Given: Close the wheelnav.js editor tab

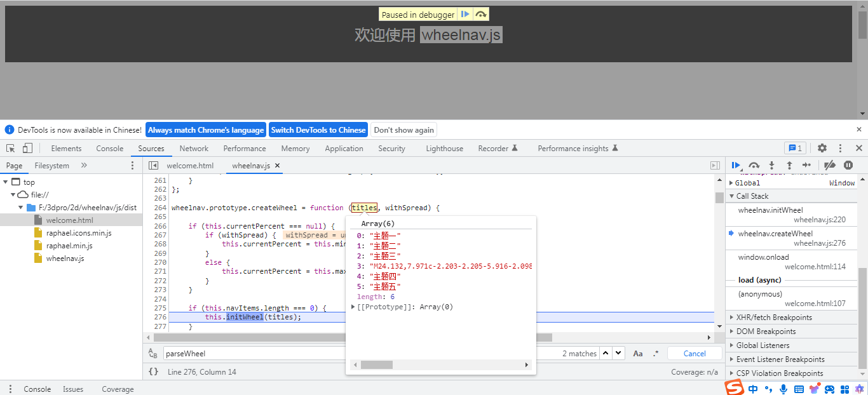Looking at the screenshot, I should 278,166.
